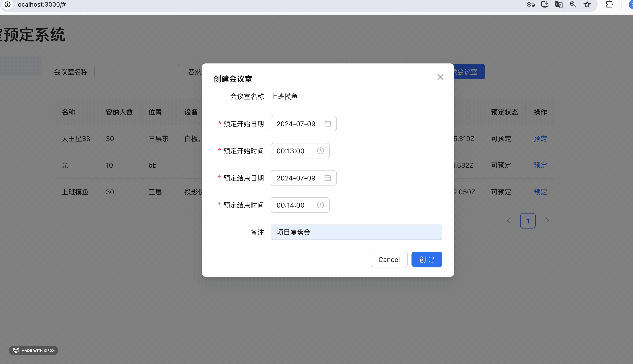Open the browser zoom magnifier icon
The image size is (633, 364).
point(573,4)
